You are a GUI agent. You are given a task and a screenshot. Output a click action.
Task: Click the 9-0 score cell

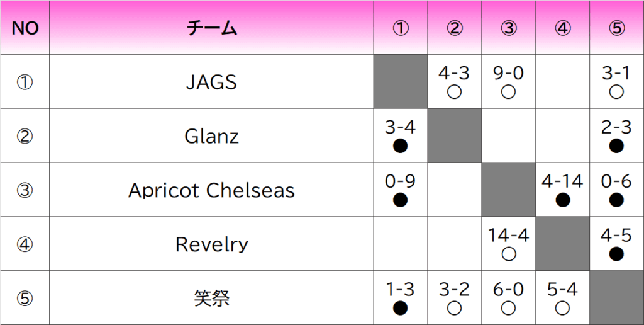(x=509, y=73)
